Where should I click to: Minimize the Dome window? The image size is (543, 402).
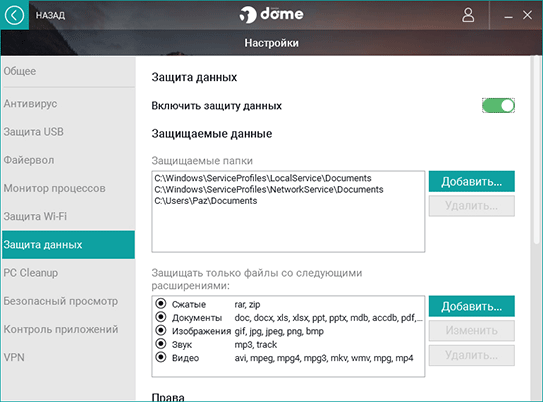(x=508, y=16)
